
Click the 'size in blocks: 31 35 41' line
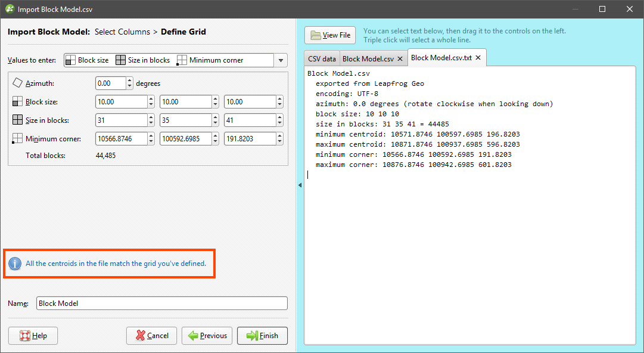coord(382,123)
